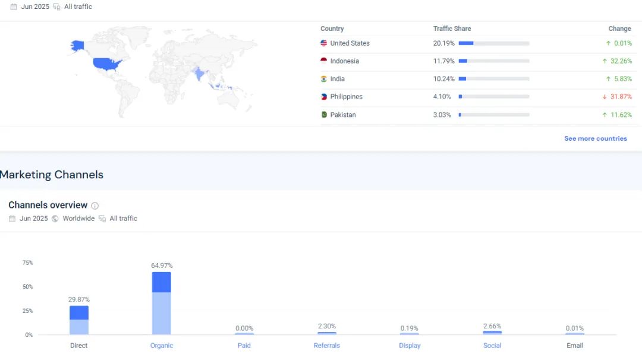Open the Referrals channel link
This screenshot has height=364, width=642.
[x=327, y=345]
